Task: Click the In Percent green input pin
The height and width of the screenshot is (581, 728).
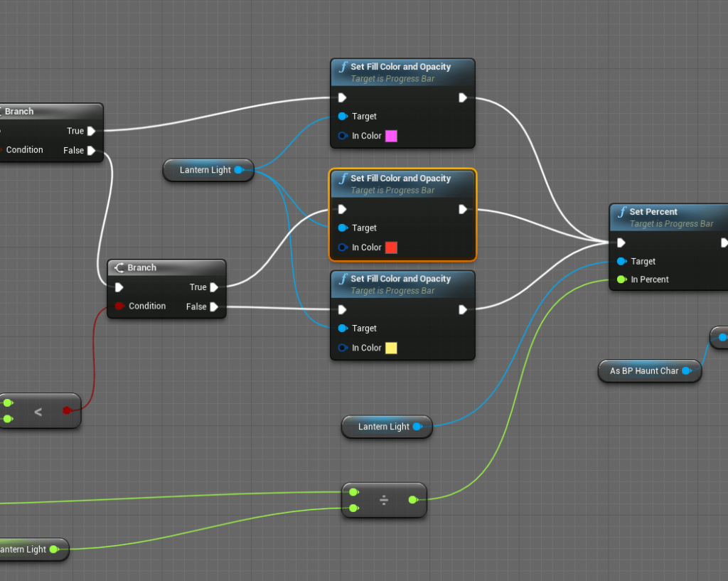Action: pos(621,279)
